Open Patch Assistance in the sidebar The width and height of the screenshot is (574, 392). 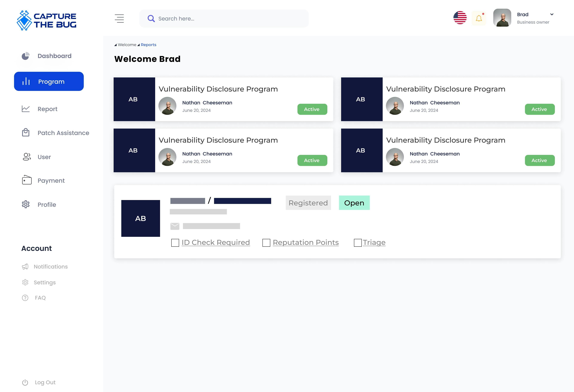pyautogui.click(x=64, y=133)
